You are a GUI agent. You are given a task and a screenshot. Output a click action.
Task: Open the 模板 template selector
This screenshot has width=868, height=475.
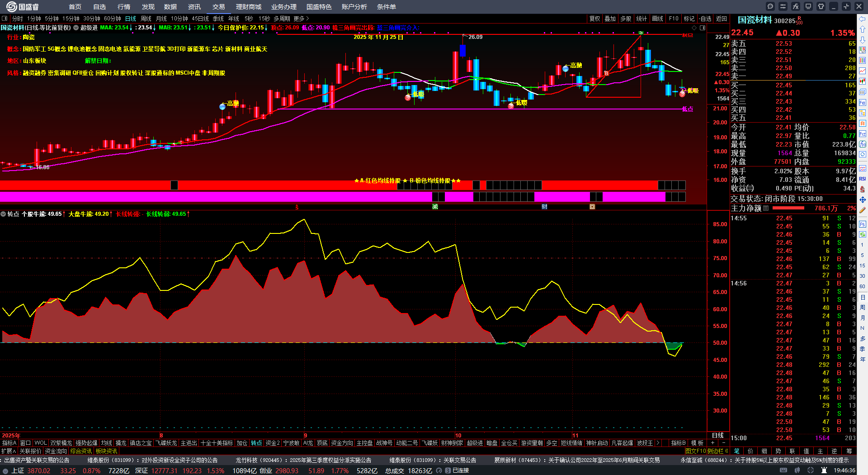click(x=697, y=443)
